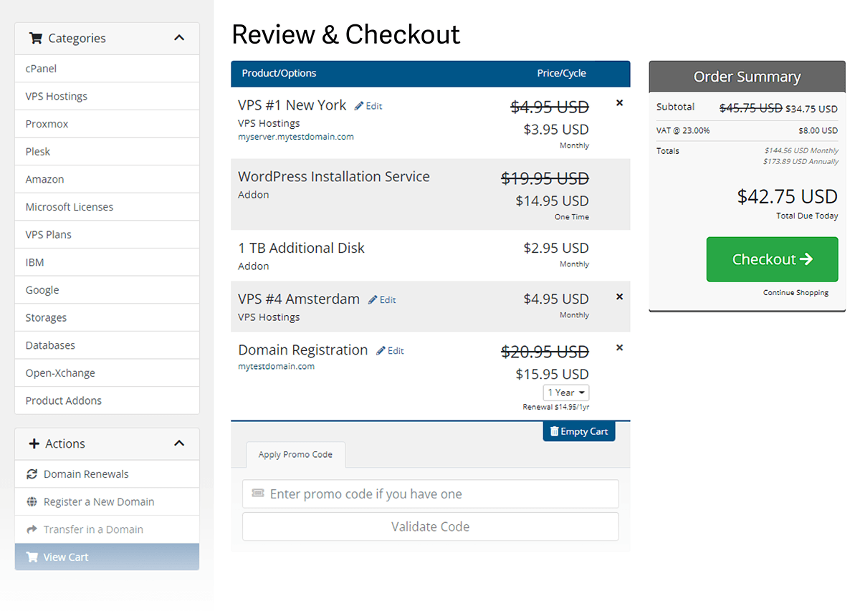The width and height of the screenshot is (860, 616).
Task: Click the Validate Code button
Action: [430, 526]
